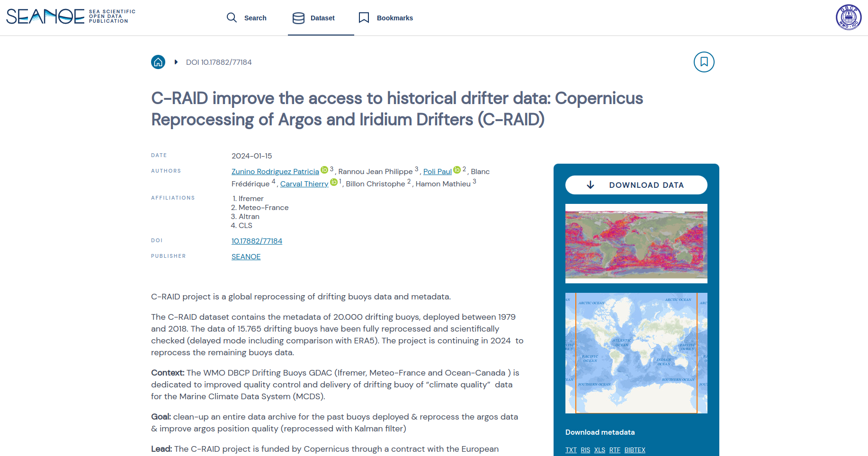Click the Search magnifier icon
The height and width of the screenshot is (456, 868).
232,18
